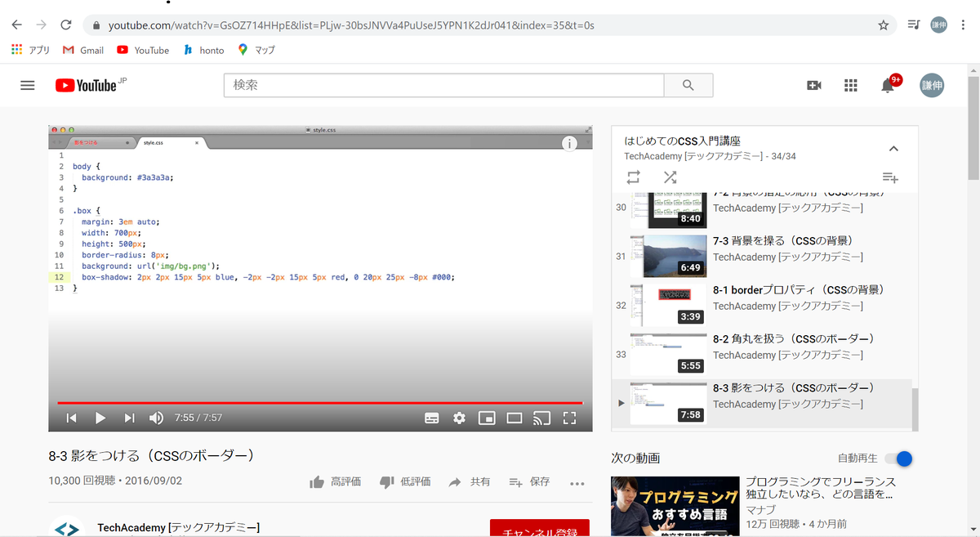
Task: Open the マナブ channel name
Action: (759, 508)
